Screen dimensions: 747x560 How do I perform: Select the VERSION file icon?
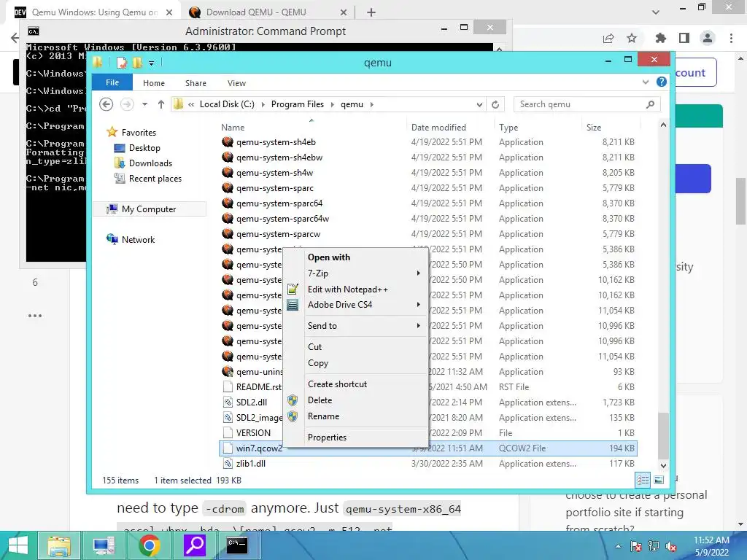coord(228,433)
